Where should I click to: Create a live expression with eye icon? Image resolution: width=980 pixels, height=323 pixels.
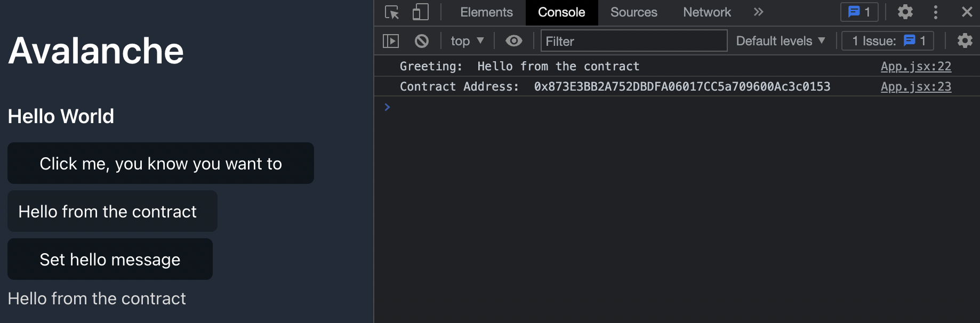(514, 41)
